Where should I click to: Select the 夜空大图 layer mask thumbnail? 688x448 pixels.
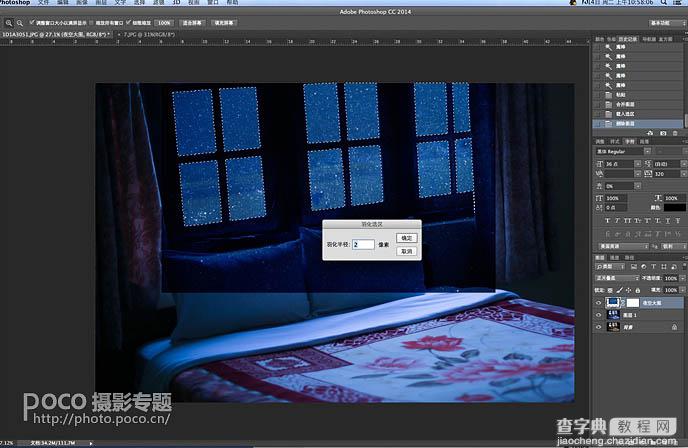point(633,303)
